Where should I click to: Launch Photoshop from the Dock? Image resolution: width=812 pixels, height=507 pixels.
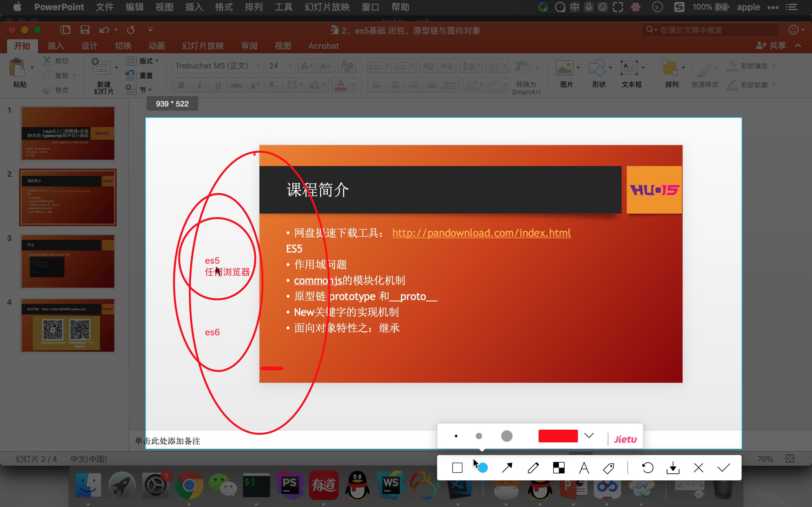291,485
